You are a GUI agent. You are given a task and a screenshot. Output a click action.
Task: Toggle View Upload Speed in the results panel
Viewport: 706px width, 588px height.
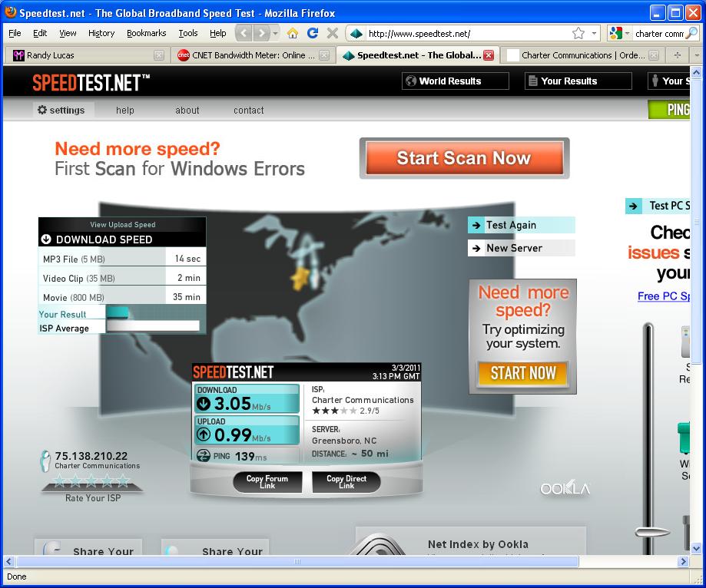pos(122,225)
